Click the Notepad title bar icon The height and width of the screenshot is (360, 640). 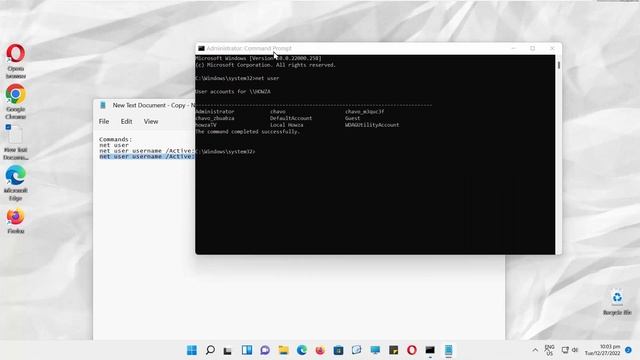(x=103, y=105)
